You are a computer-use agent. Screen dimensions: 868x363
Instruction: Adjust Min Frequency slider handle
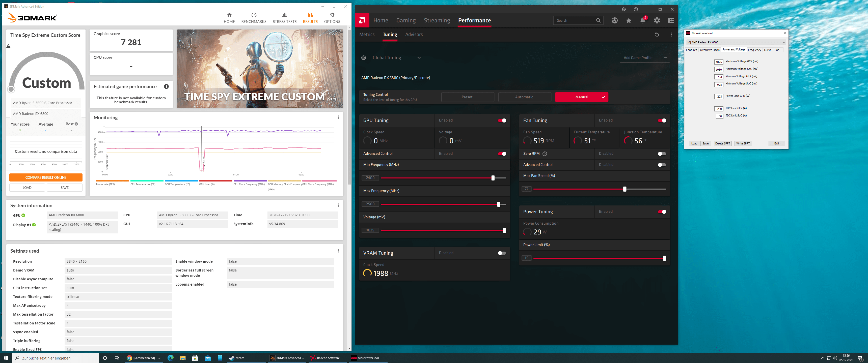pyautogui.click(x=493, y=178)
